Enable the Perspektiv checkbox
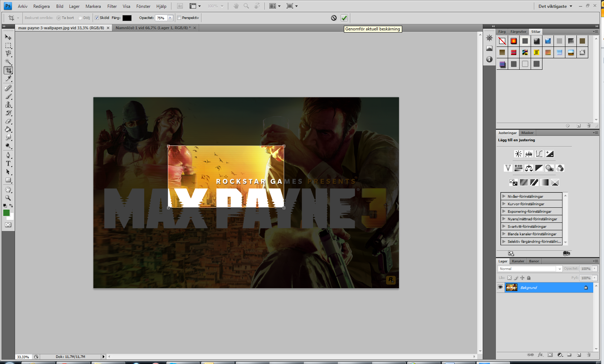Image resolution: width=604 pixels, height=364 pixels. (179, 18)
